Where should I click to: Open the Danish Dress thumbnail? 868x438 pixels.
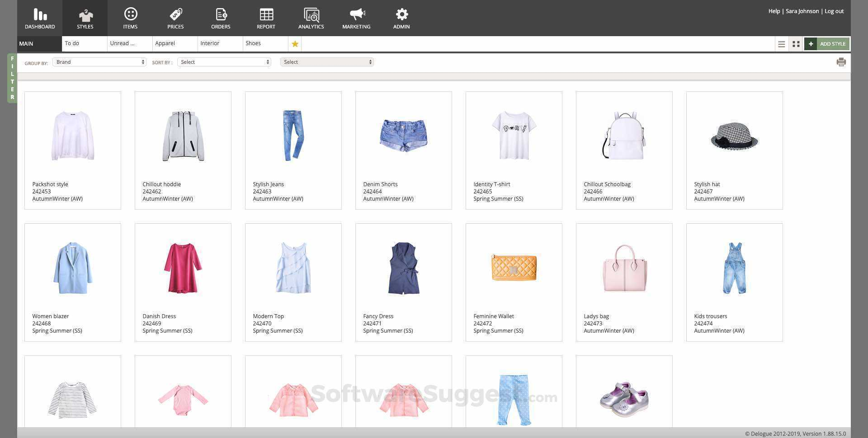tap(183, 268)
